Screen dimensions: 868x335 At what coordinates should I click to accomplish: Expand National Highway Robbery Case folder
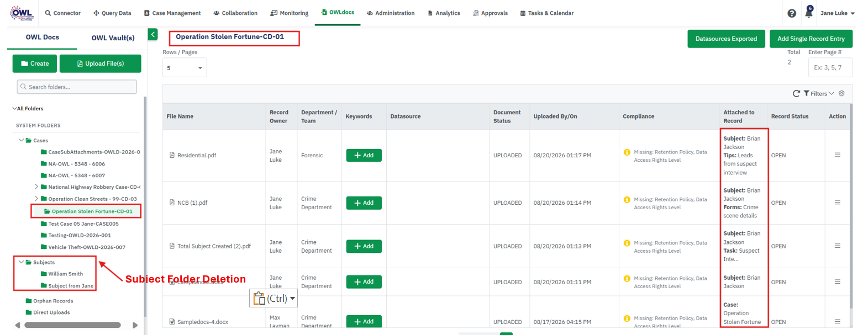click(36, 187)
